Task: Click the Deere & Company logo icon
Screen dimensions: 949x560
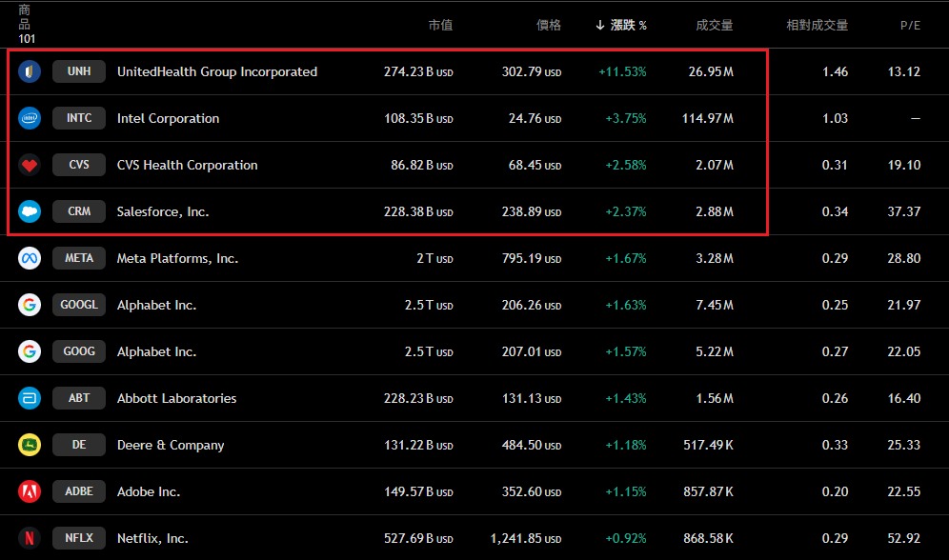Action: 30,445
